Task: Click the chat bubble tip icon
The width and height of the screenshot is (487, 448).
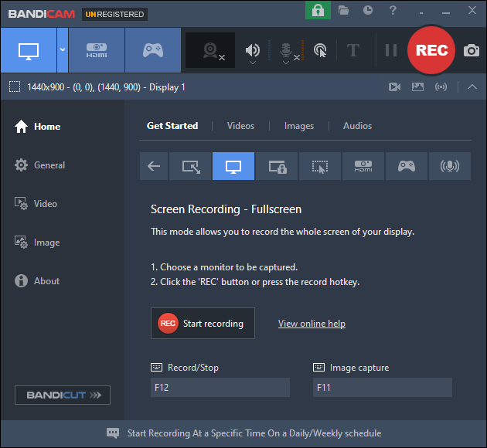Action: pyautogui.click(x=113, y=433)
